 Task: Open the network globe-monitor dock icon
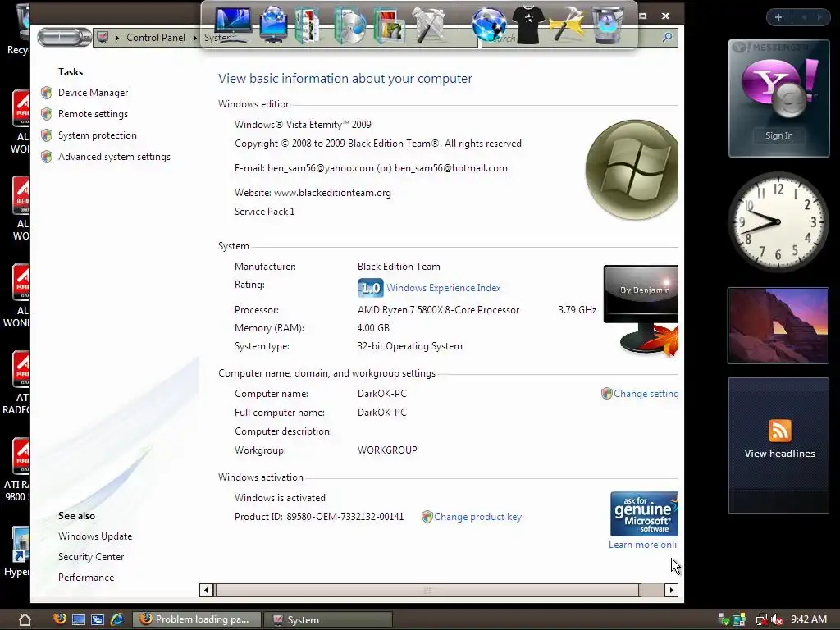273,25
